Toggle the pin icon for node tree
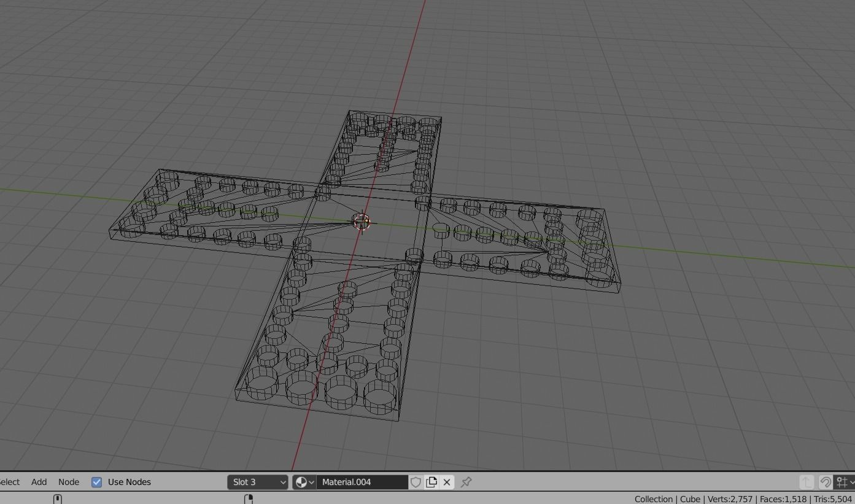855x504 pixels. coord(466,482)
